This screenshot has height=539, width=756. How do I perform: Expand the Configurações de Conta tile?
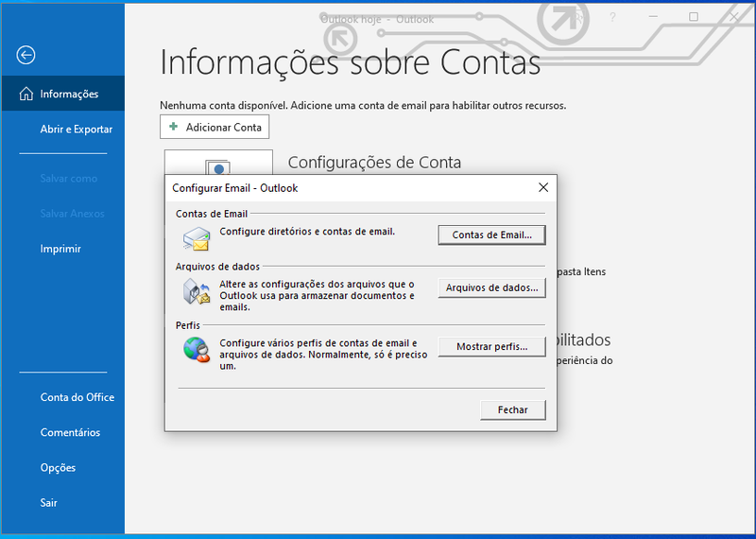click(x=217, y=162)
